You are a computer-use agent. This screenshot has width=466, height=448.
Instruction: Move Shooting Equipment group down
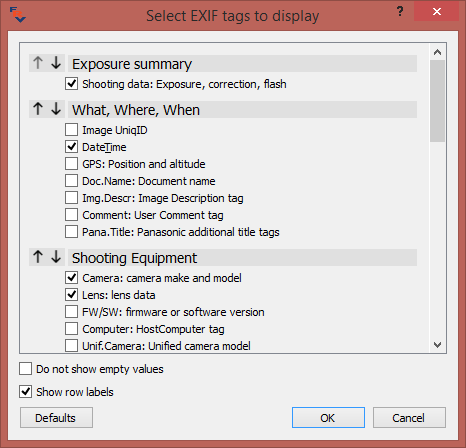(56, 257)
